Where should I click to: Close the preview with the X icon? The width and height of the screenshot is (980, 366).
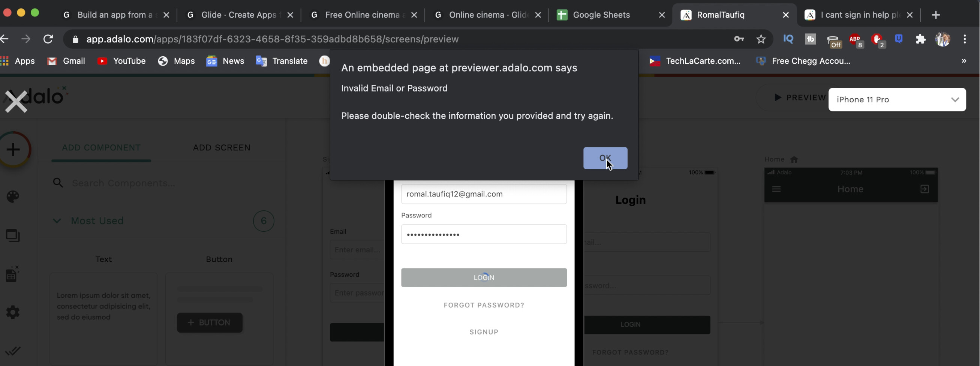point(16,102)
